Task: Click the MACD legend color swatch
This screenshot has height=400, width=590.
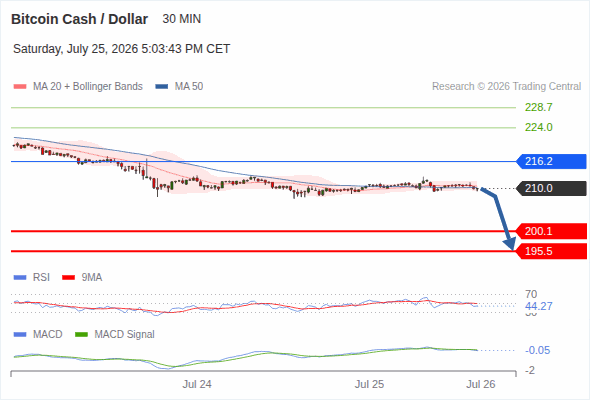Action: pos(20,335)
